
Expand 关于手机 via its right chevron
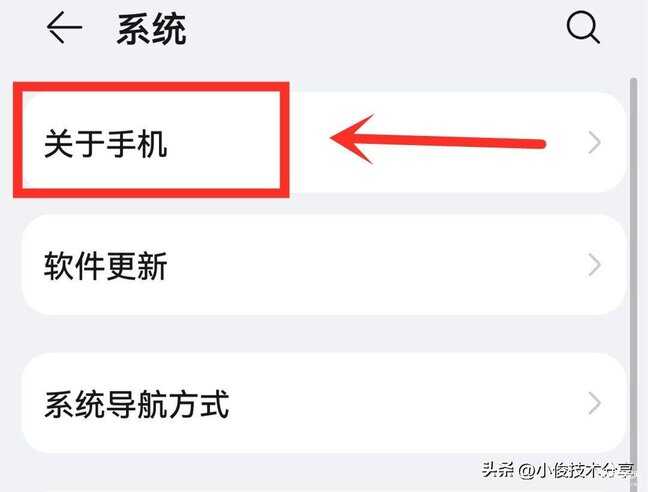(594, 143)
